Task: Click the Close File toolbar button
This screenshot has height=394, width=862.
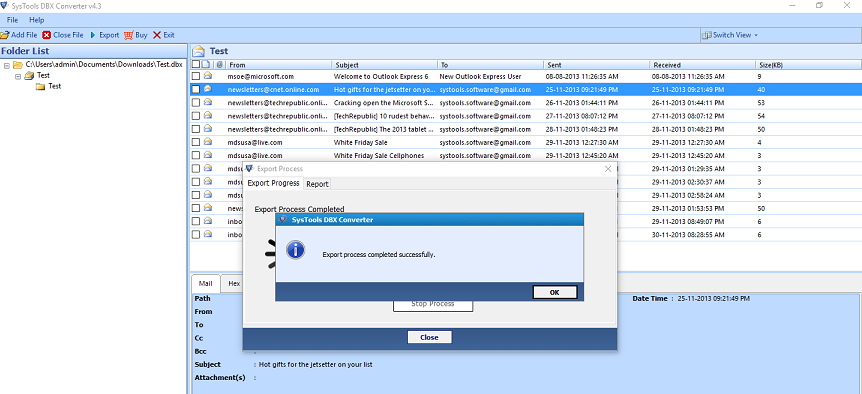Action: [63, 35]
